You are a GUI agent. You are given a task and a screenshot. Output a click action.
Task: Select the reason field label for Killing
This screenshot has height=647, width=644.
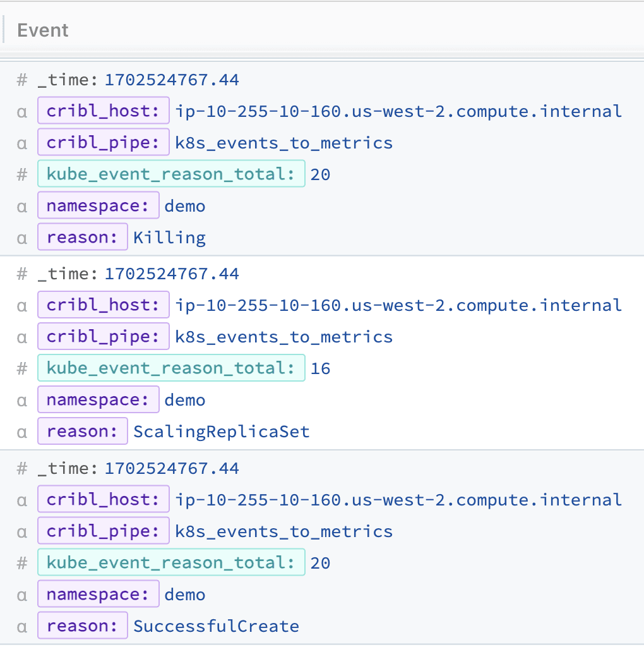tap(82, 238)
